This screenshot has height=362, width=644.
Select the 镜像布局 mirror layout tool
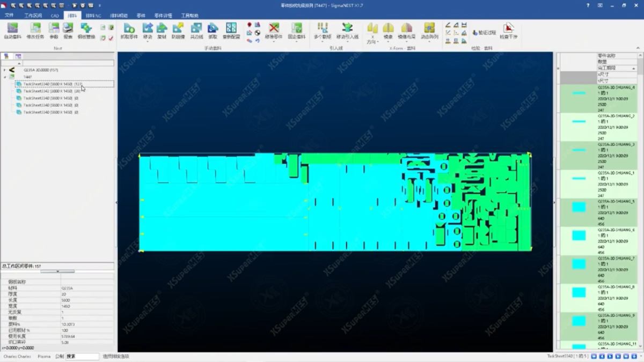pyautogui.click(x=406, y=31)
